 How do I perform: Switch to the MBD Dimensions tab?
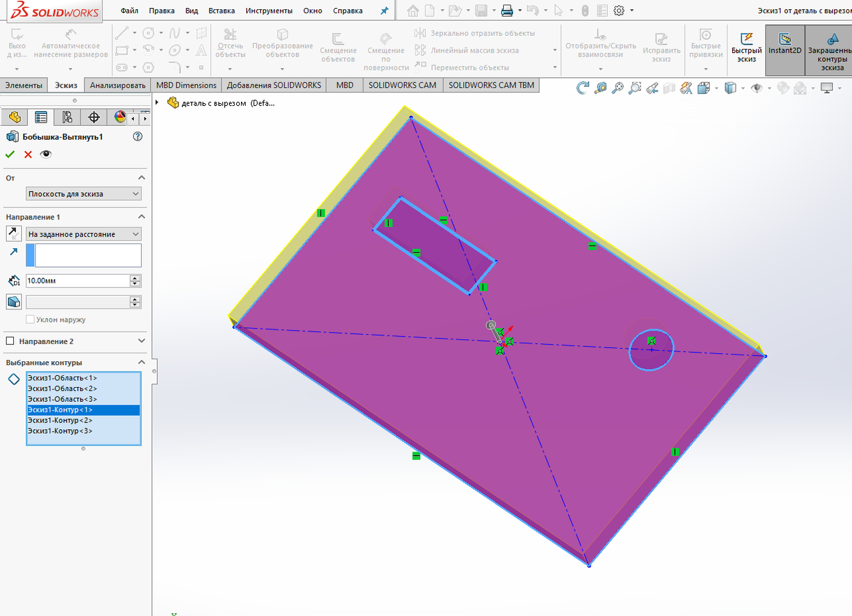186,85
